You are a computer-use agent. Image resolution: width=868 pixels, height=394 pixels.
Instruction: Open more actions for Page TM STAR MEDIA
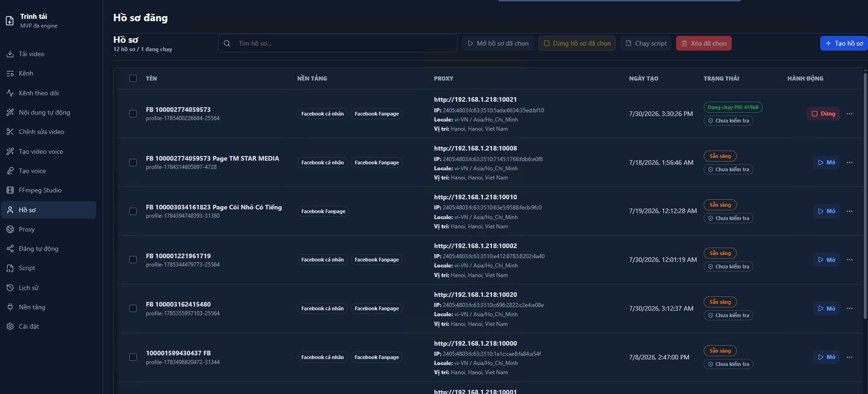[850, 162]
